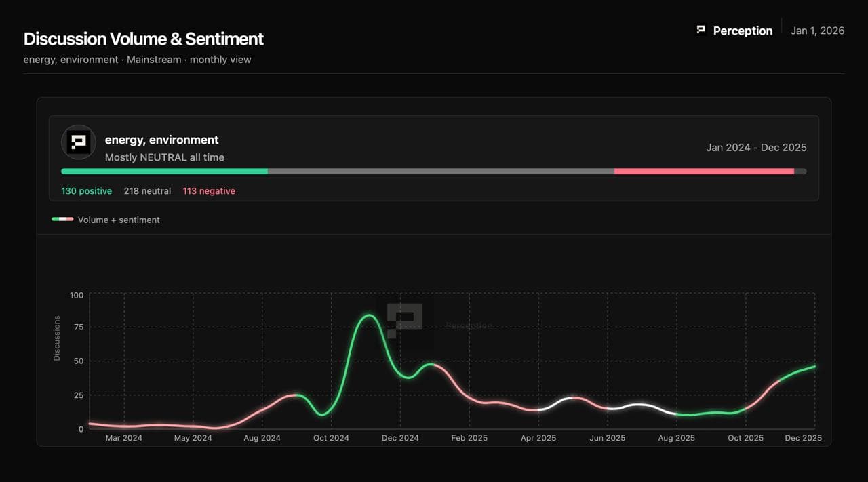The width and height of the screenshot is (868, 482).
Task: Click the Perception brand name in header
Action: click(x=743, y=31)
